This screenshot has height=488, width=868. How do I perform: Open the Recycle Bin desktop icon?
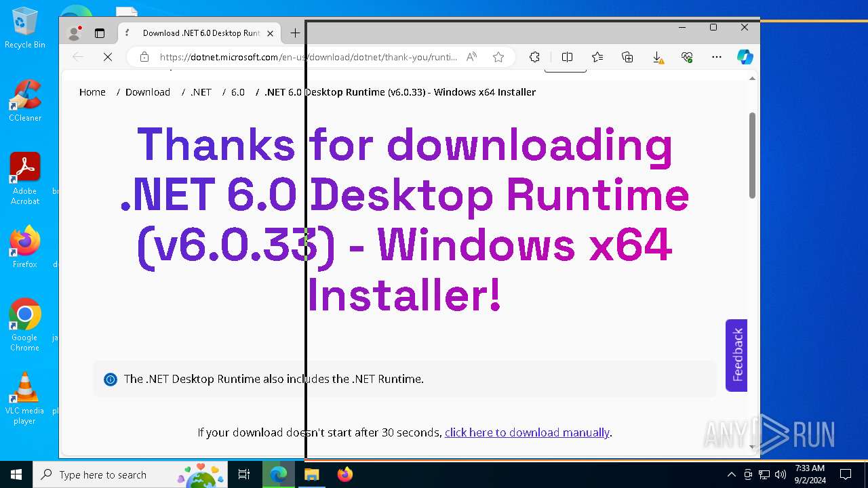coord(25,28)
